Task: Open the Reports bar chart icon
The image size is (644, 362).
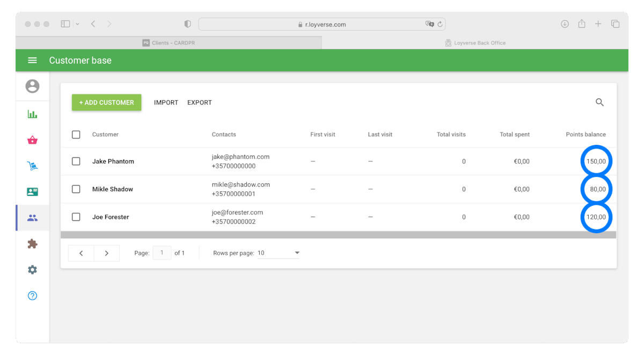Action: coord(32,114)
